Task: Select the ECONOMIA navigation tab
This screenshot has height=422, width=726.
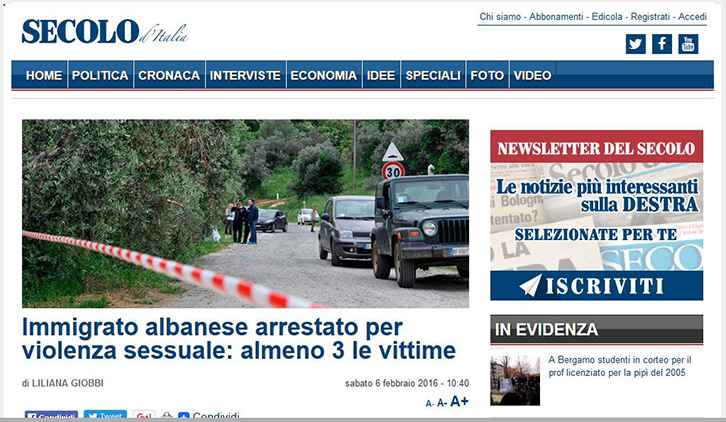Action: tap(323, 75)
